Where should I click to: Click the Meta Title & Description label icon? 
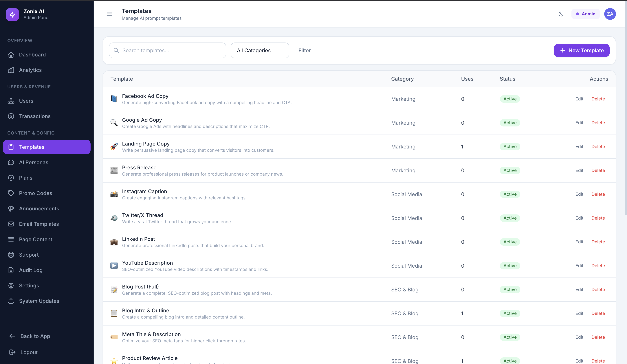click(114, 337)
